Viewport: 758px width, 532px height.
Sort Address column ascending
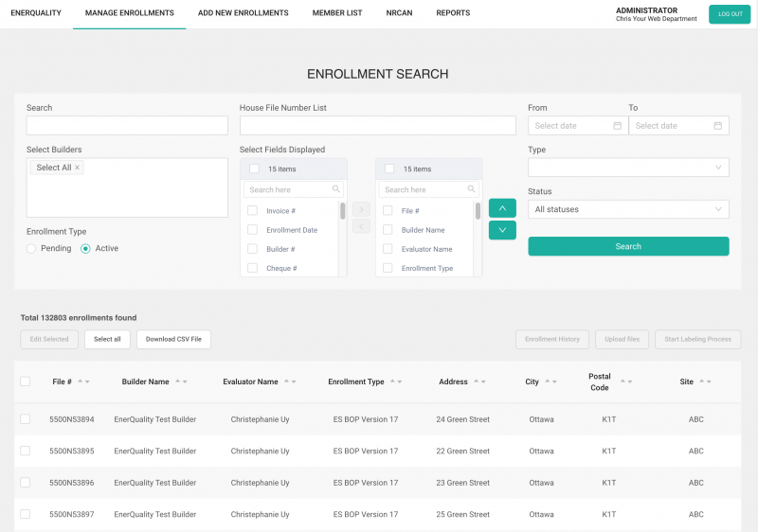click(477, 381)
